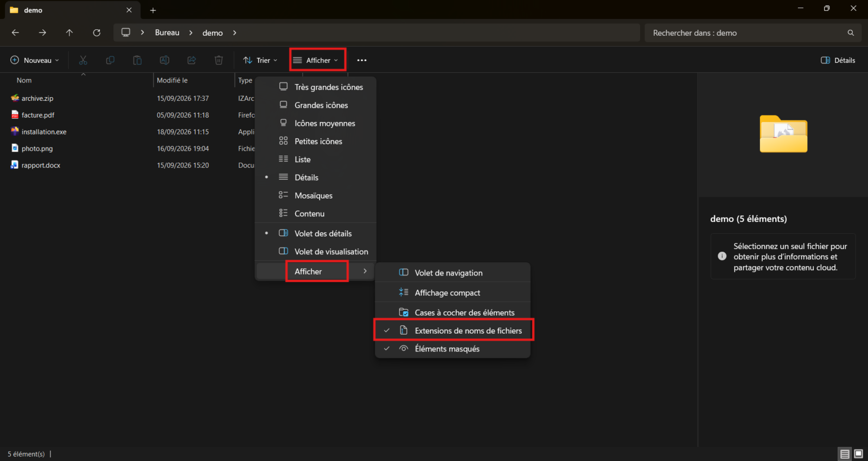Click the Paste clipboard icon in toolbar
Image resolution: width=868 pixels, height=461 pixels.
(x=137, y=60)
